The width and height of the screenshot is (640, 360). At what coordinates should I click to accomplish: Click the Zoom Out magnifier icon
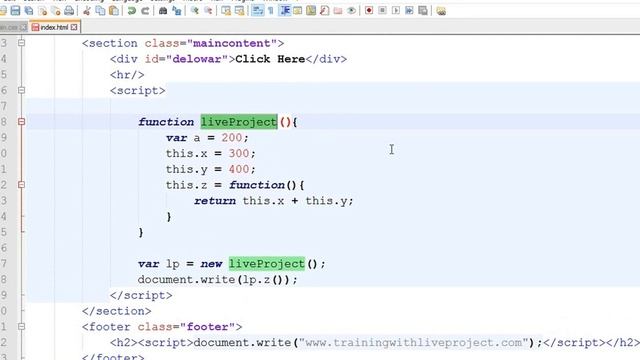(x=208, y=11)
